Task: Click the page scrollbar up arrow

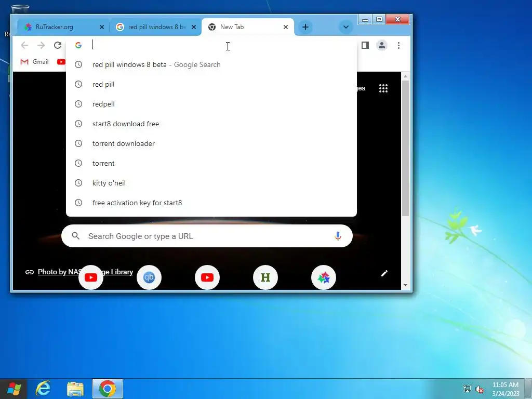Action: [x=405, y=77]
